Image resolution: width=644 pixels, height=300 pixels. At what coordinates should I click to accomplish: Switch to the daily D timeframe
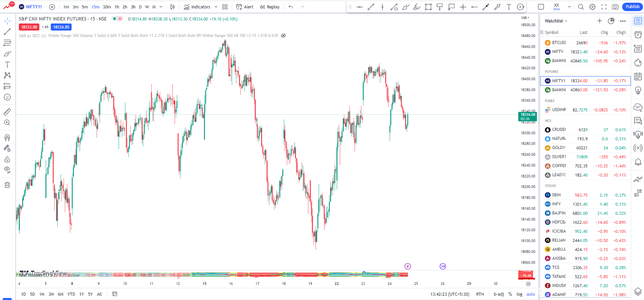pos(140,7)
